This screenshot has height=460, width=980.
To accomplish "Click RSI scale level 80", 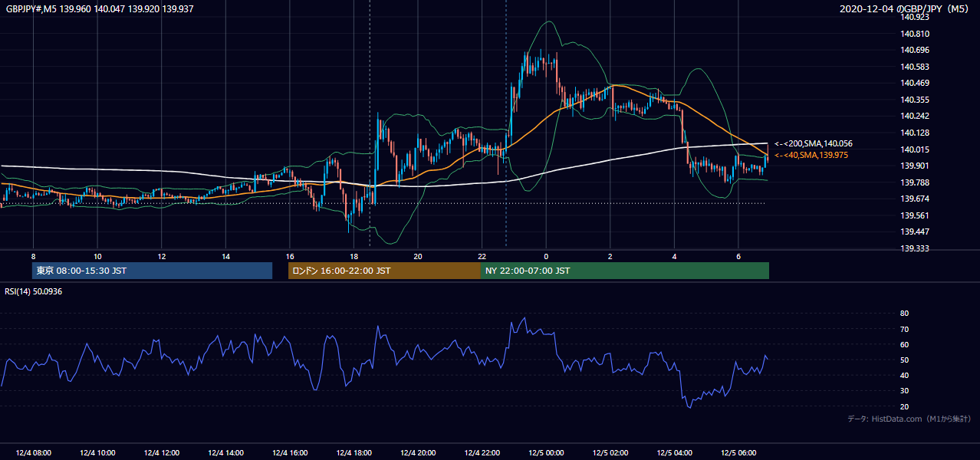I will pos(904,314).
